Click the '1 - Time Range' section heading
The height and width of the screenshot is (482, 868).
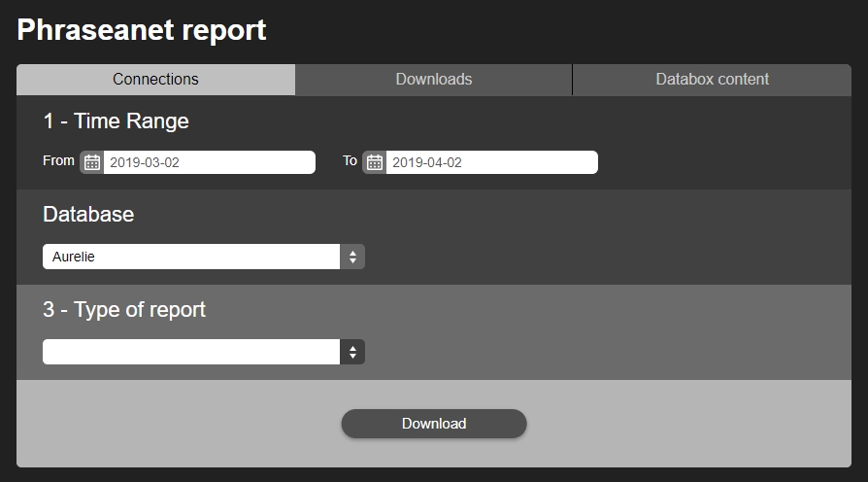coord(116,121)
